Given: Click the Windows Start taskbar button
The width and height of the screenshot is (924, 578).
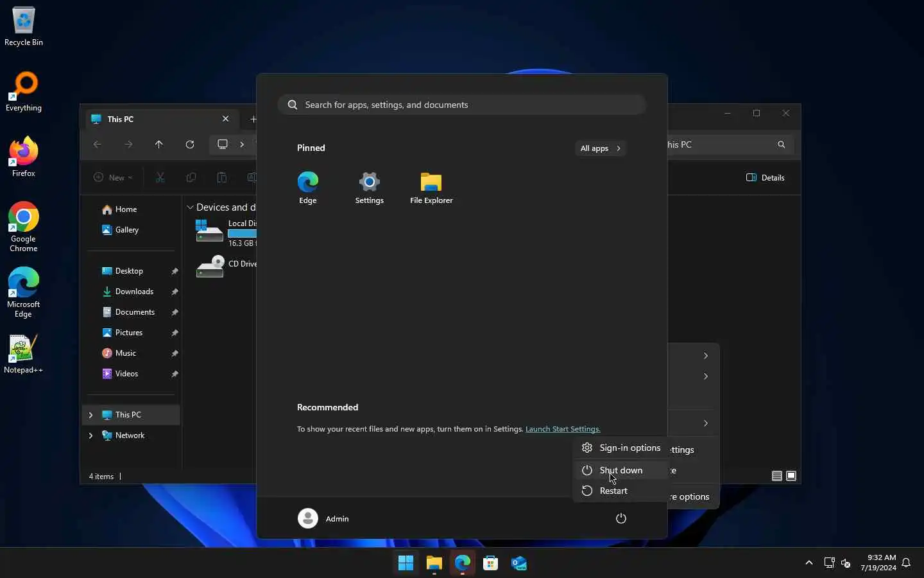Looking at the screenshot, I should pos(406,563).
